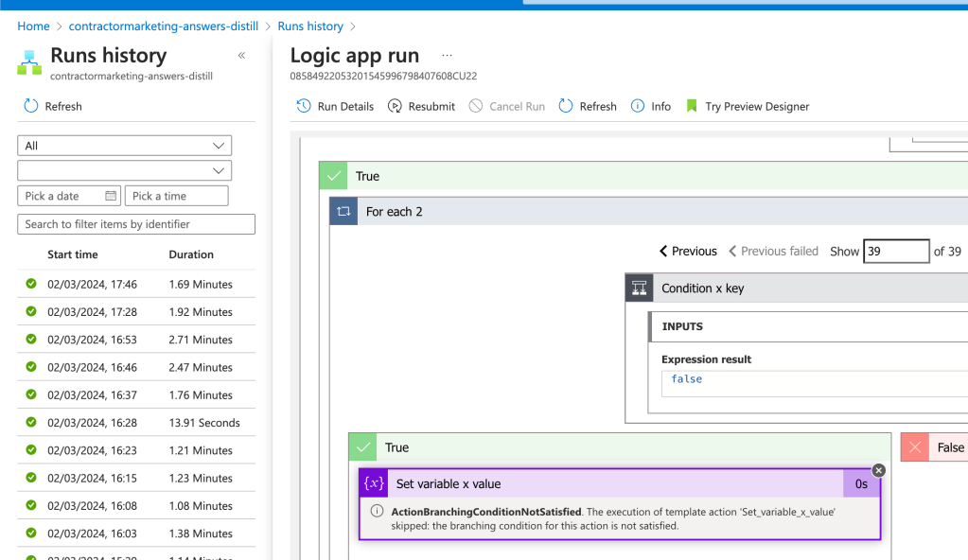Click Refresh in the Logic app run toolbar

point(588,106)
